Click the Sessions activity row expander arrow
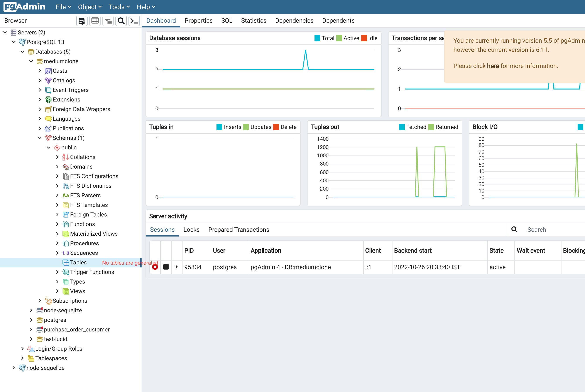The image size is (585, 392). [177, 267]
